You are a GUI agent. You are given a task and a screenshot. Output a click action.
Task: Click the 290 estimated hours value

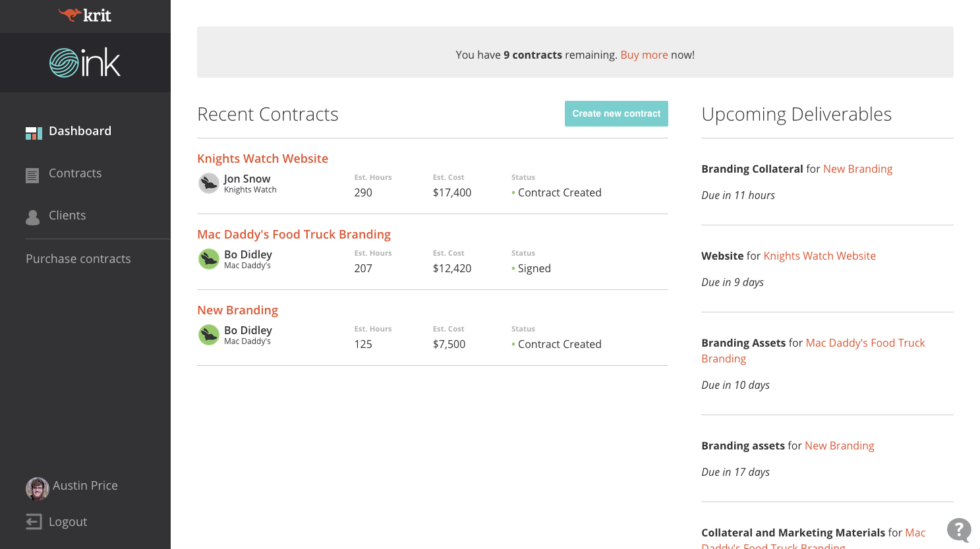363,192
